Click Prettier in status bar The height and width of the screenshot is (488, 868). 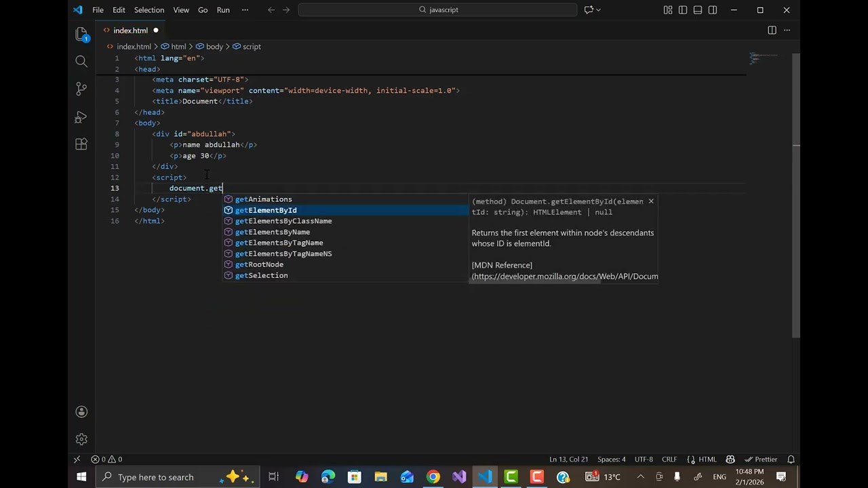(x=761, y=459)
